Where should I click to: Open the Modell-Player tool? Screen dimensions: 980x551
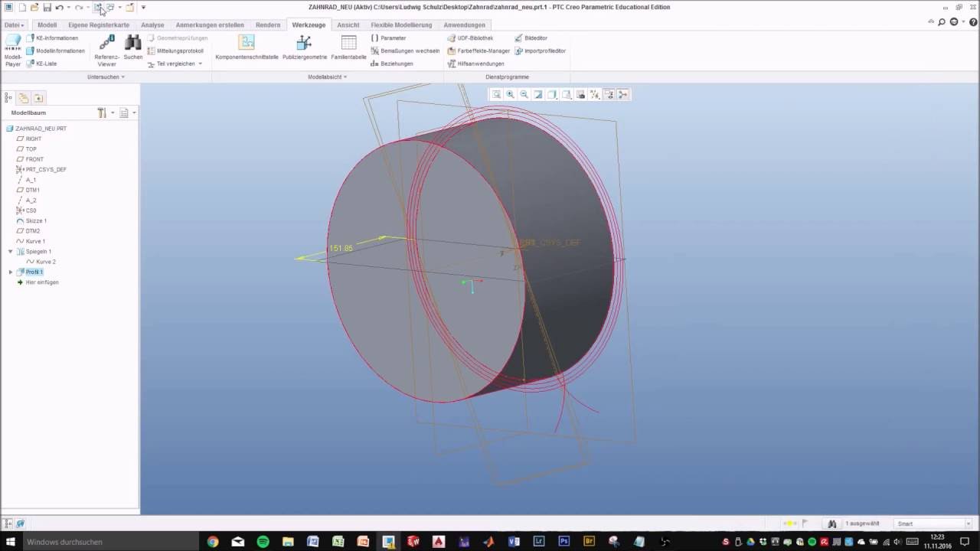[13, 51]
